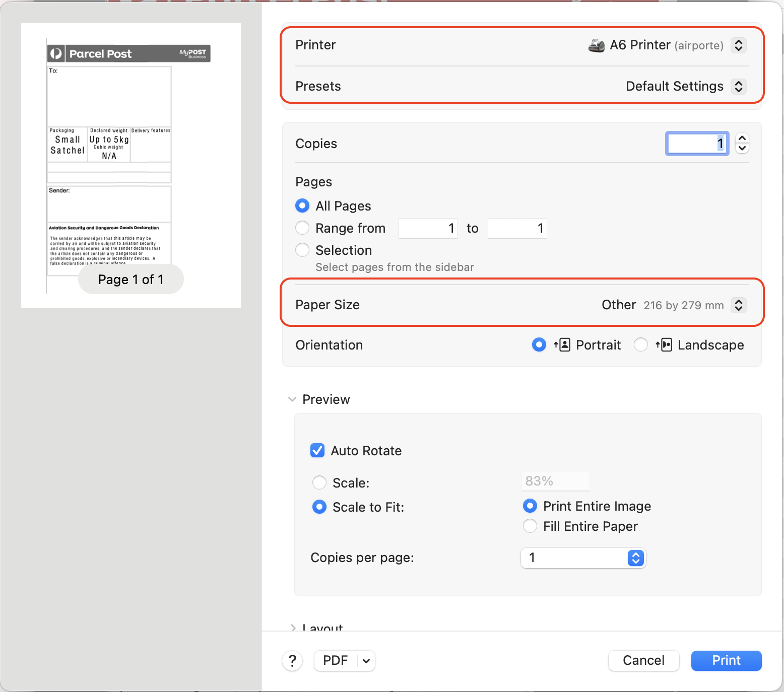
Task: Open the PDF options arrow menu
Action: [366, 661]
